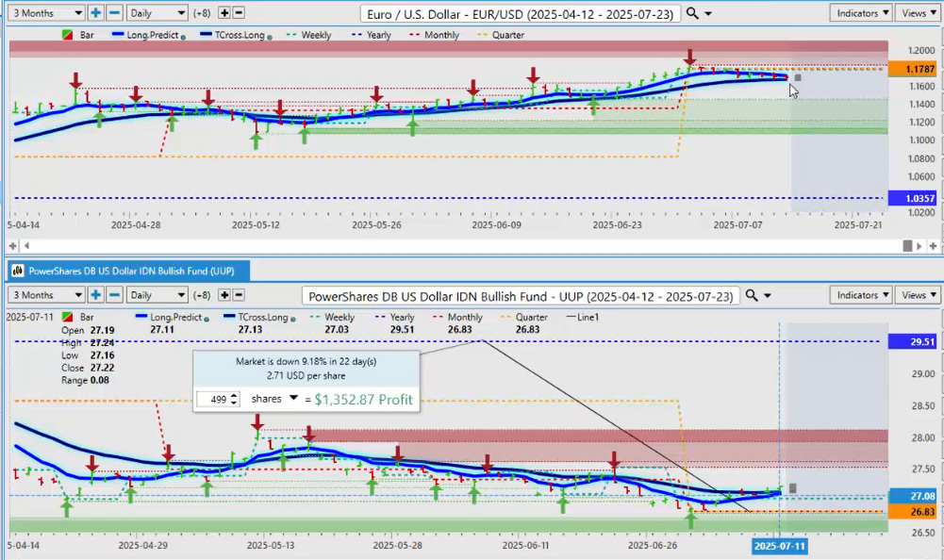Click Indicators button on UUP chart
Viewport: 944px width, 560px height.
860,295
